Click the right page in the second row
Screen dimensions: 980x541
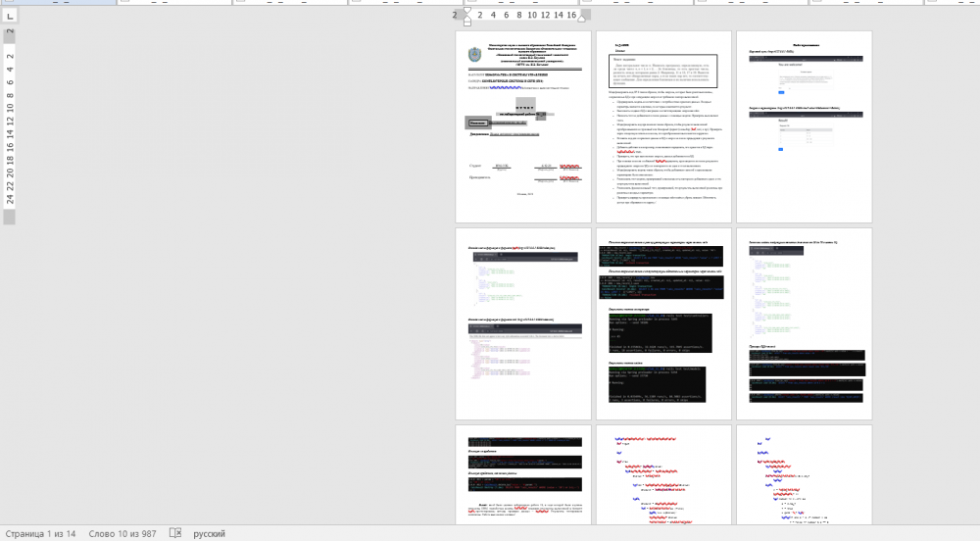pos(804,323)
